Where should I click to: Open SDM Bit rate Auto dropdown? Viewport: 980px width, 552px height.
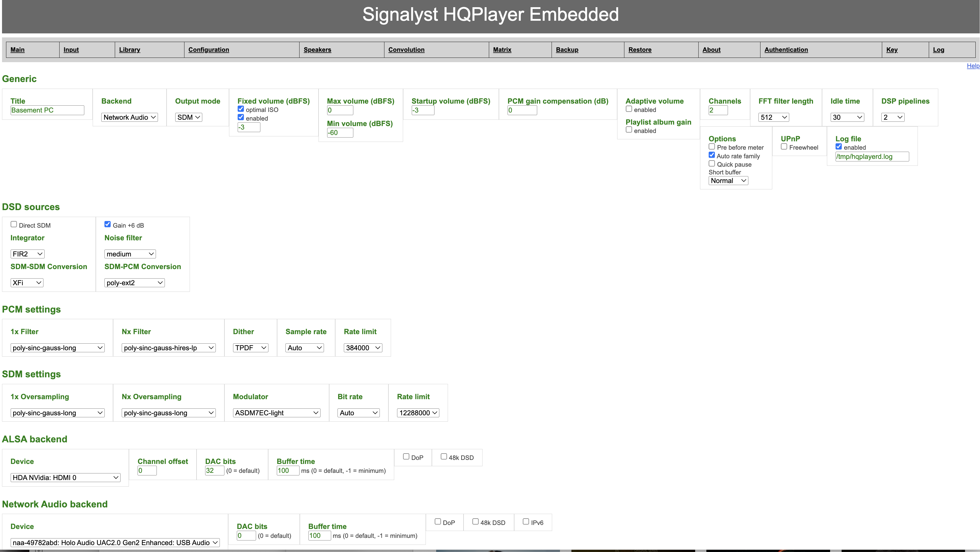(x=359, y=413)
